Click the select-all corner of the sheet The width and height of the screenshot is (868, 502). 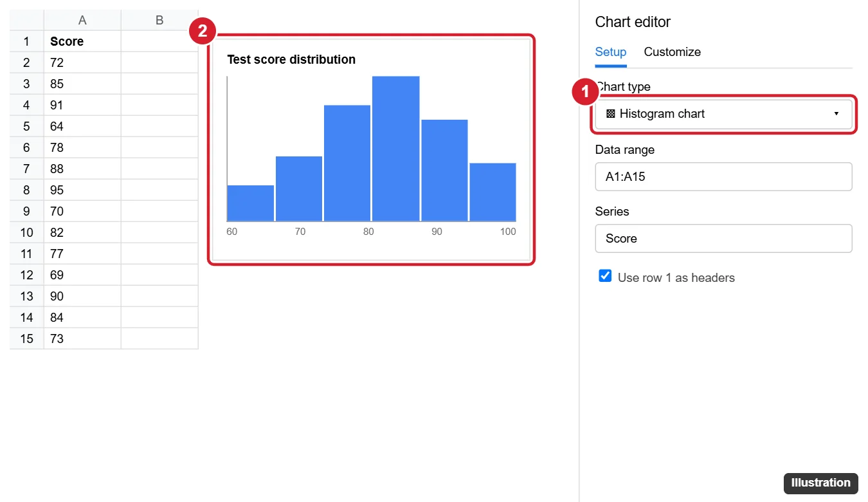click(26, 20)
